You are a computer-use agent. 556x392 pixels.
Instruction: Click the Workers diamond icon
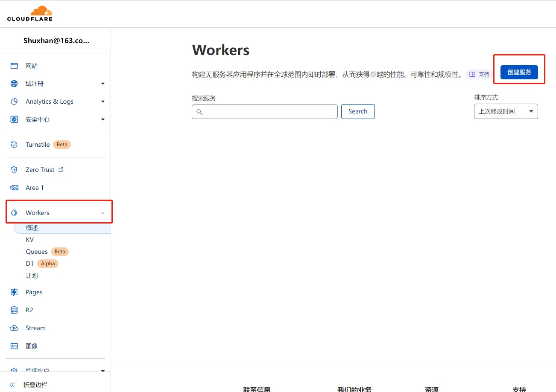pyautogui.click(x=14, y=212)
